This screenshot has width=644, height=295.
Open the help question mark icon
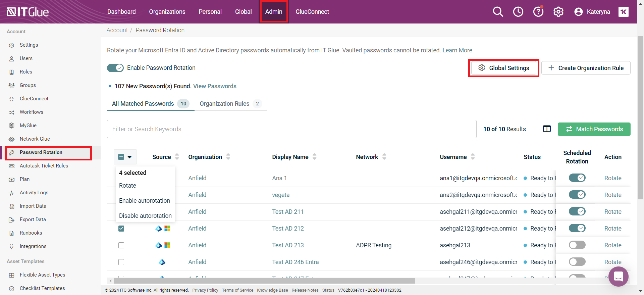pyautogui.click(x=538, y=12)
